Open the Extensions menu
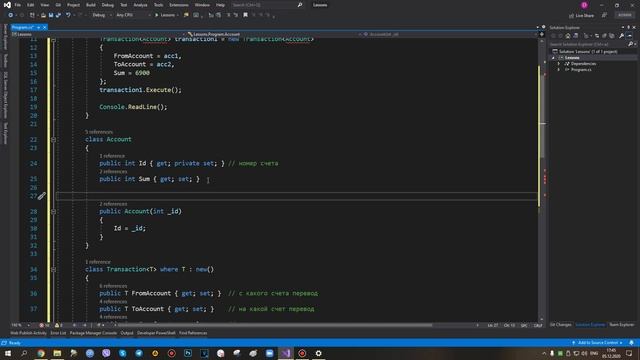Viewport: 640px width, 360px height. 179,5
